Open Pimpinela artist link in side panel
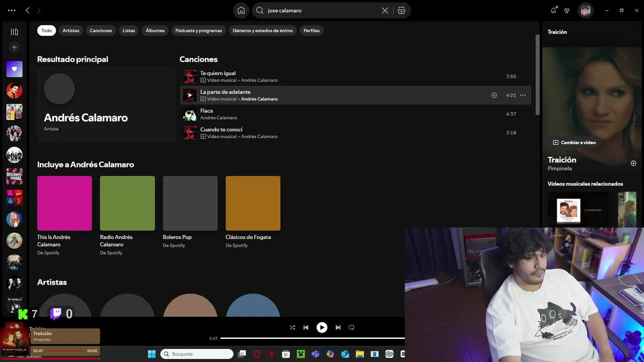 tap(559, 168)
